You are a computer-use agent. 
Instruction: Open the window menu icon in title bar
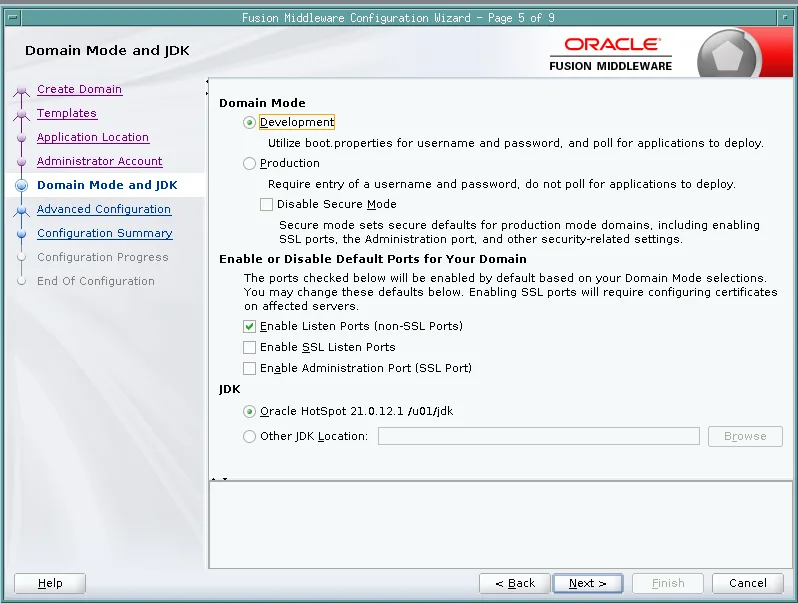point(13,18)
